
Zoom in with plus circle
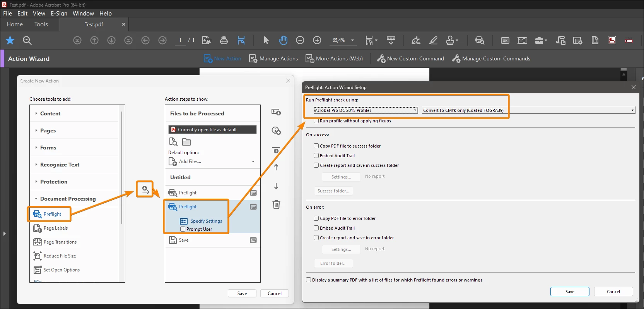coord(317,40)
